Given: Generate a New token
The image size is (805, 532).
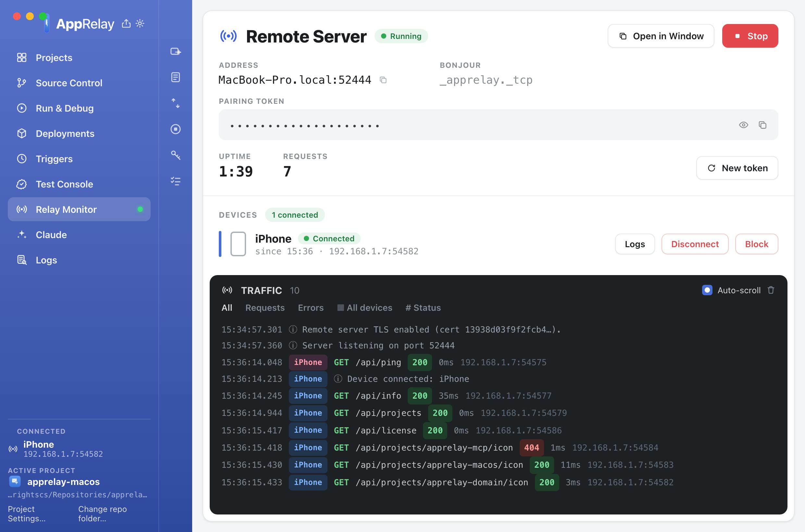Looking at the screenshot, I should 737,168.
